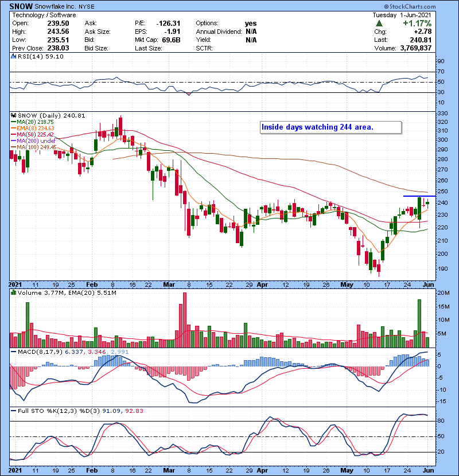Click the 15M volume axis label
This screenshot has width=459, height=476.
coord(443,307)
